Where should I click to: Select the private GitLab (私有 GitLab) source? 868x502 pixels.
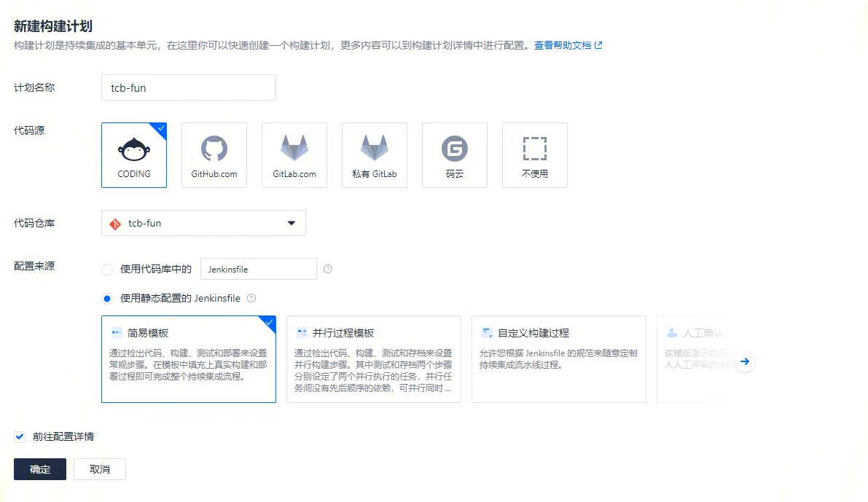[x=374, y=155]
